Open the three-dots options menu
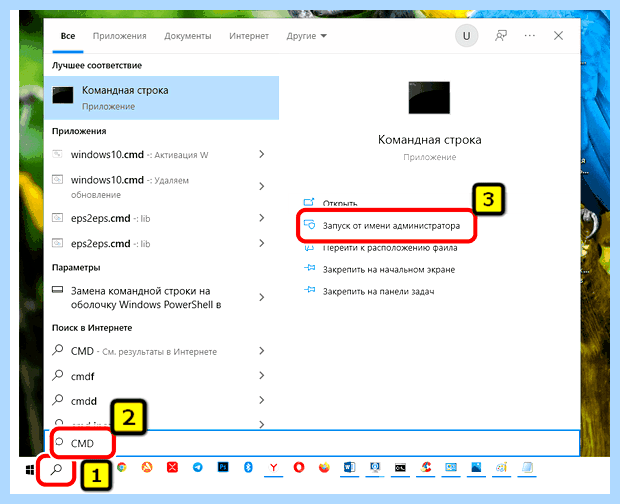 (529, 36)
